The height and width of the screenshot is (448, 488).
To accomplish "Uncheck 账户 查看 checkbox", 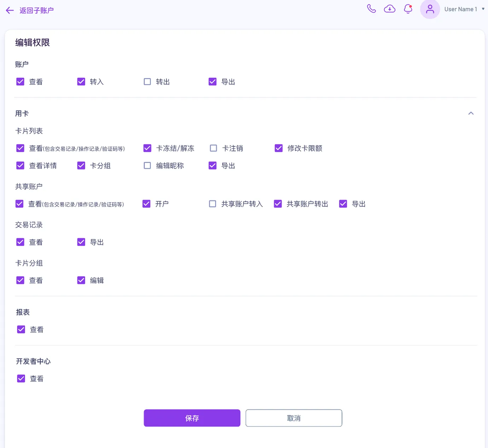I will pos(21,82).
